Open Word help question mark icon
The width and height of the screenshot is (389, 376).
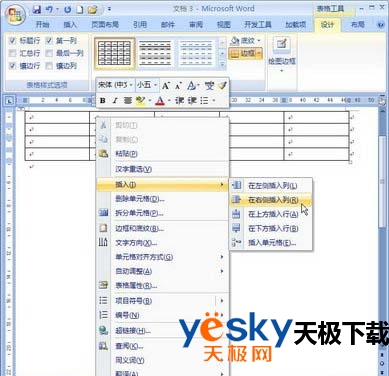click(381, 24)
